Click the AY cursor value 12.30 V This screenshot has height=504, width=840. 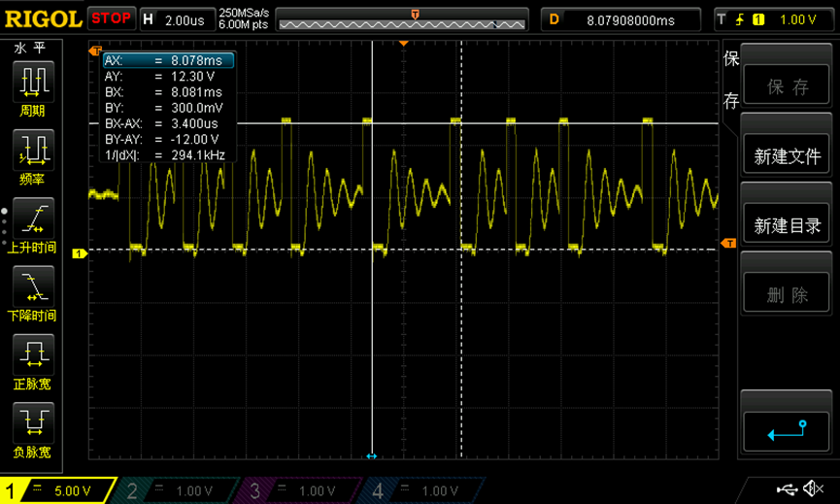coord(192,76)
